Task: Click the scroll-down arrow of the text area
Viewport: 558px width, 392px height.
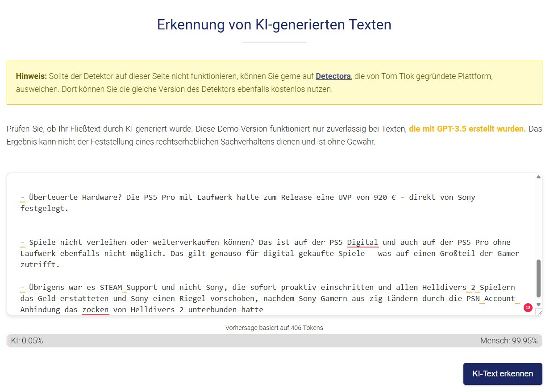Action: point(538,305)
